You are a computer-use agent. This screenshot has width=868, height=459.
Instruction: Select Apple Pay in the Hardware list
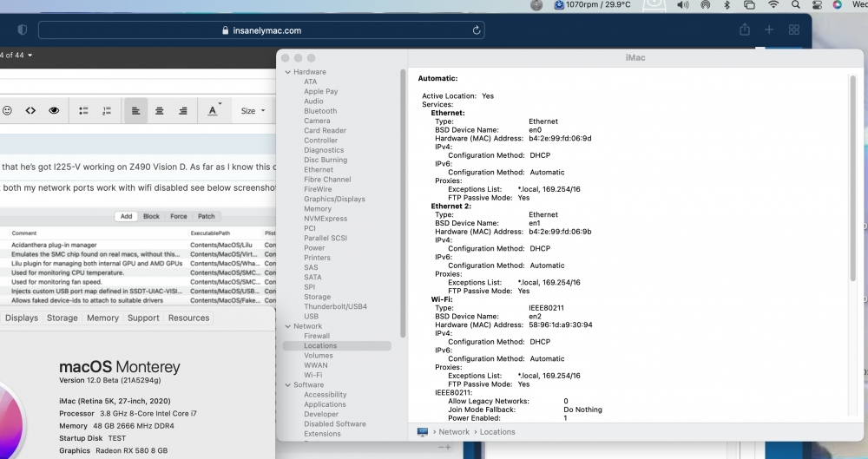[x=320, y=91]
